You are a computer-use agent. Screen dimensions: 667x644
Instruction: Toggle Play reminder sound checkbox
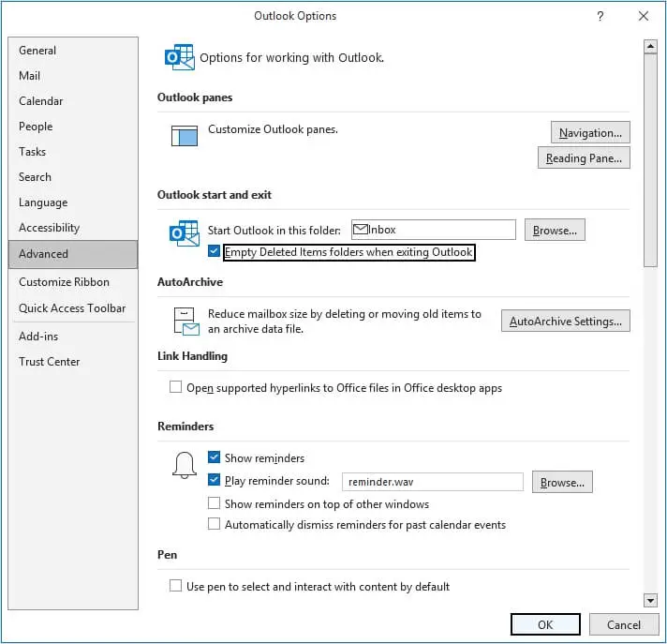pos(214,480)
